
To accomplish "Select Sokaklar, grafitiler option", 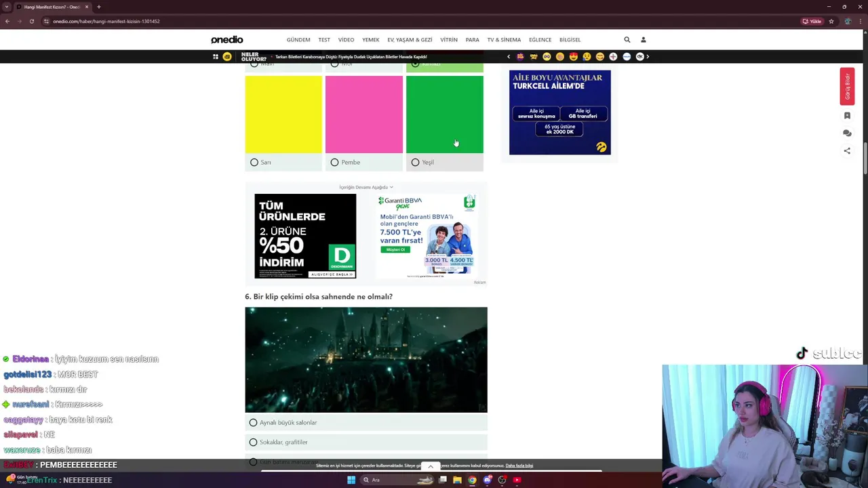I will coord(366,442).
